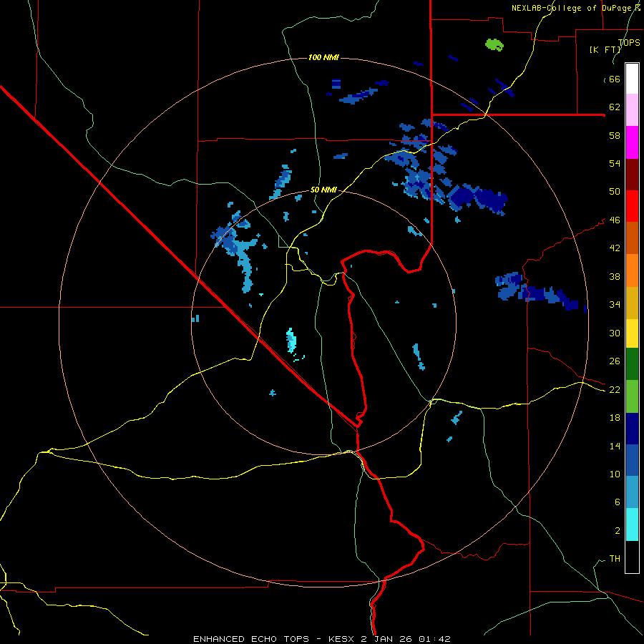
Task: Click the white swatch atop the tops legend
Action: (632, 79)
